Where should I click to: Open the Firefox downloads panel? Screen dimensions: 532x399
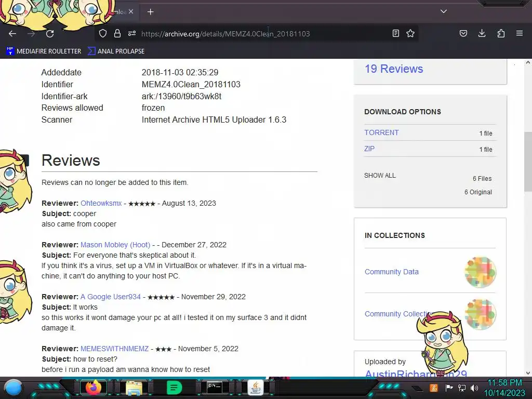[x=482, y=33]
